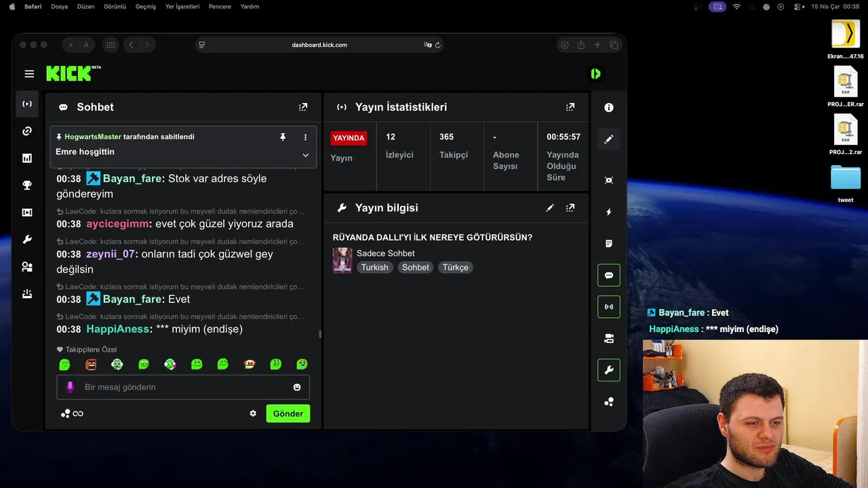The height and width of the screenshot is (488, 868).
Task: Toggle the camera preview widget in right sidebar
Action: point(609,338)
